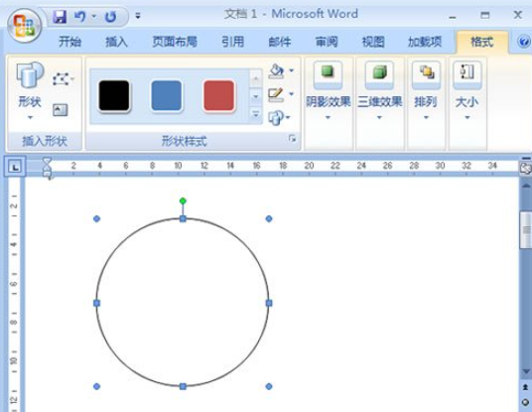Viewport: 532px width, 412px height.
Task: Redo with the repeat arrow icon
Action: (110, 16)
